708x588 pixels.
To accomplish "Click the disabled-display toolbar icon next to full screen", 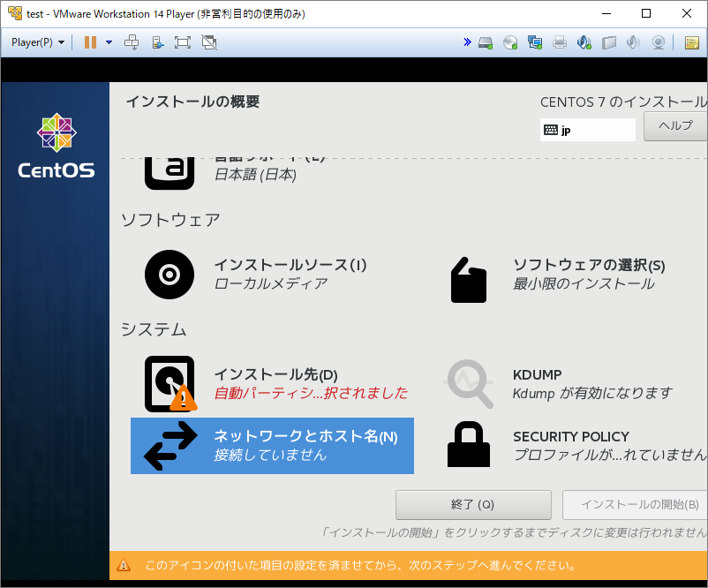I will tap(209, 42).
